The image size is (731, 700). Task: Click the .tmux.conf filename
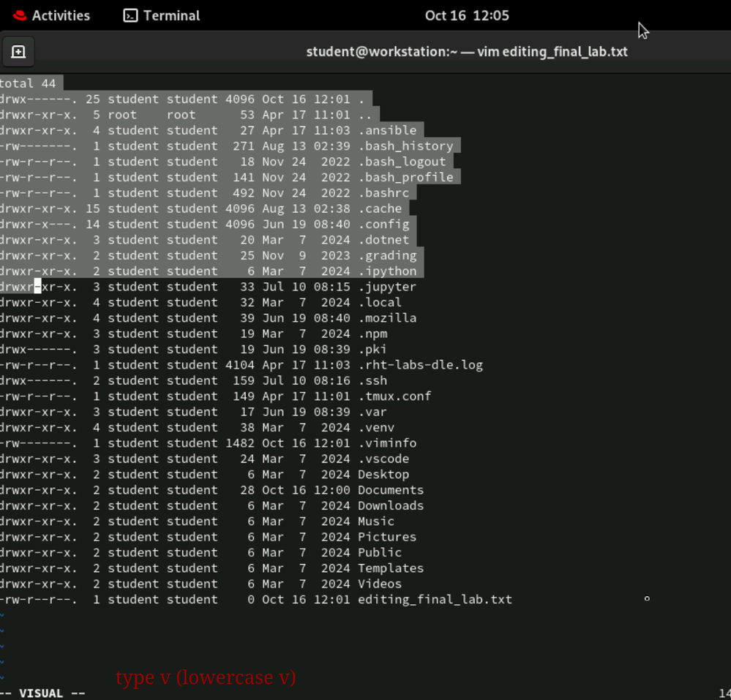click(394, 396)
